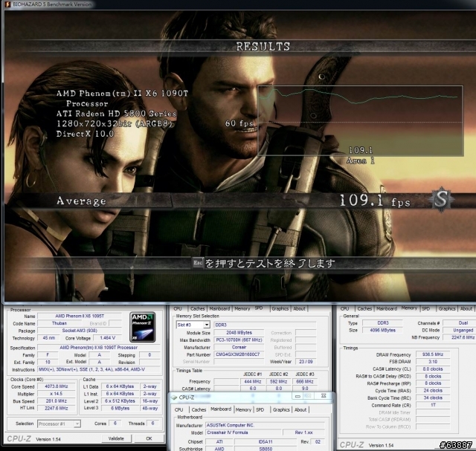The height and width of the screenshot is (451, 476).
Task: Click the OK button in CPU-Z
Action: tap(149, 438)
